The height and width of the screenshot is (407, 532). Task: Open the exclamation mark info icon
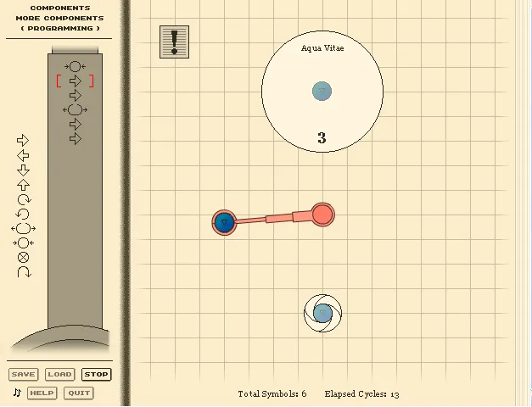point(174,41)
